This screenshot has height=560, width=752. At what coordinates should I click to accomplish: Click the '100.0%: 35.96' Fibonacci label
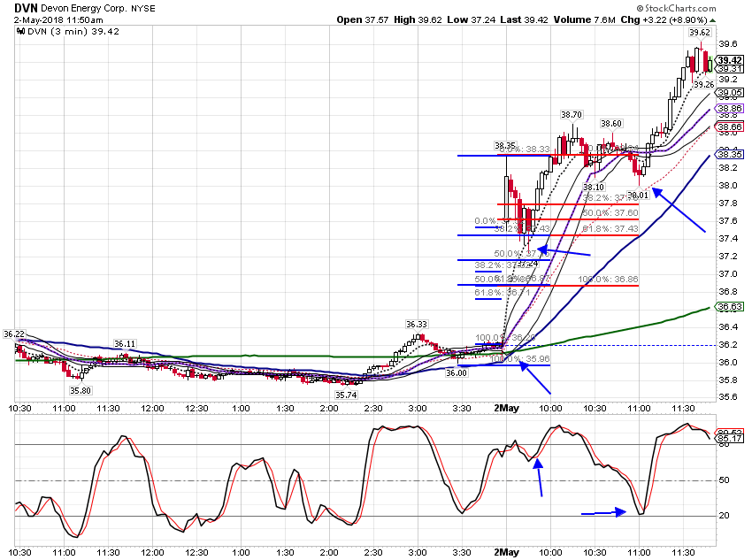(x=520, y=358)
